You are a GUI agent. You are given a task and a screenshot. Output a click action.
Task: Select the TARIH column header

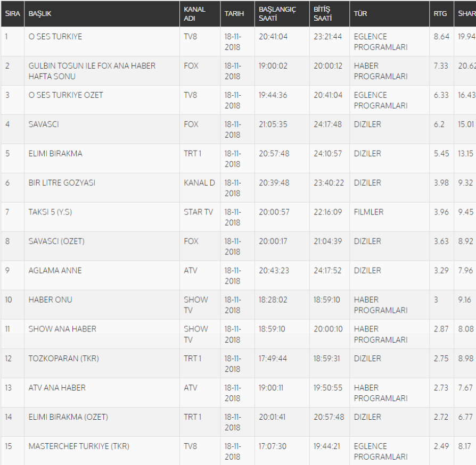(234, 14)
